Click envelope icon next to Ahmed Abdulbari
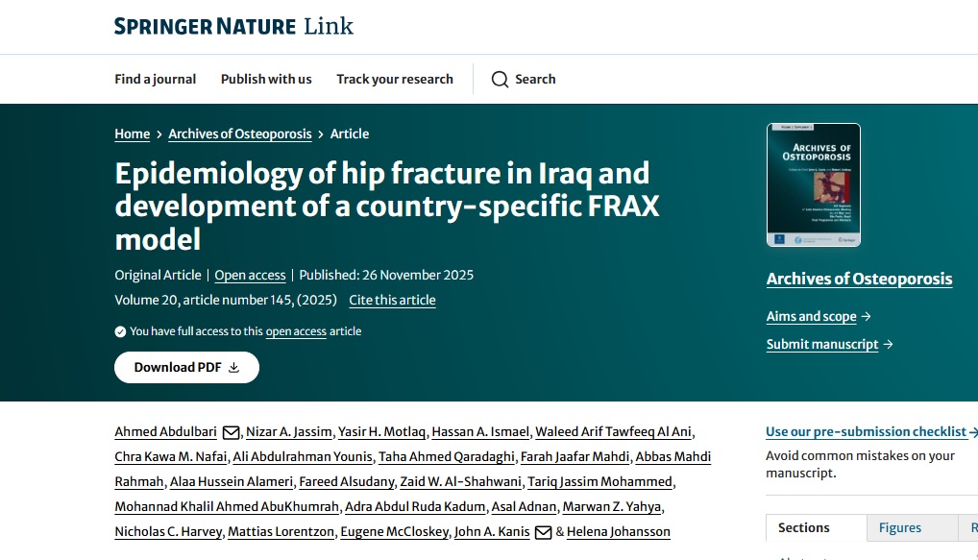978x560 pixels. (232, 432)
